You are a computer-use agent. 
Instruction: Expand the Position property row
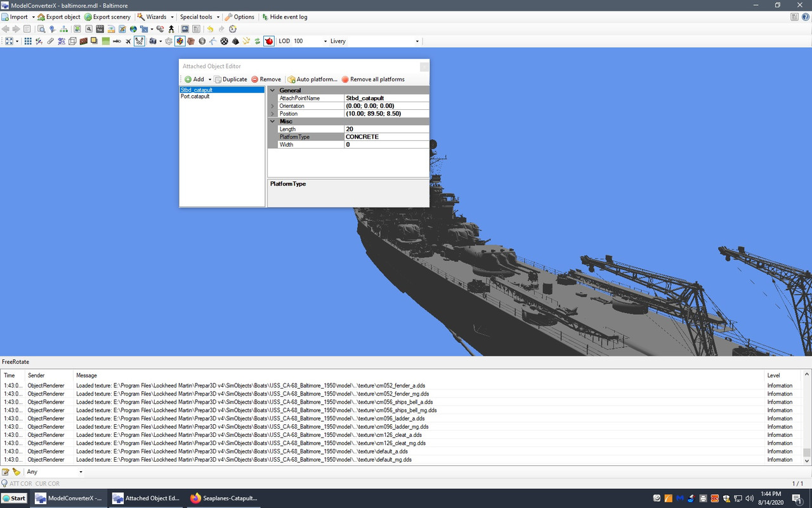coord(273,114)
